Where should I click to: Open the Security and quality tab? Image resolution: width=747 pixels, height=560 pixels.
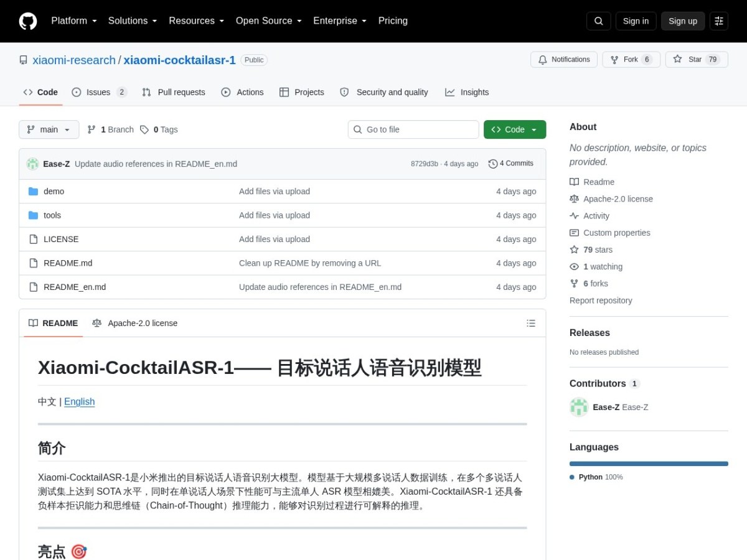point(384,92)
